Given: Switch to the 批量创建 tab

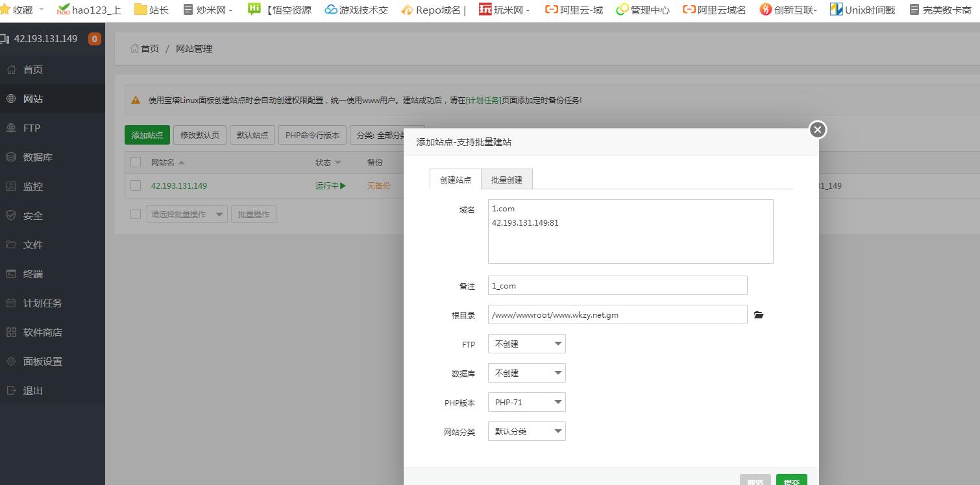Looking at the screenshot, I should point(506,180).
